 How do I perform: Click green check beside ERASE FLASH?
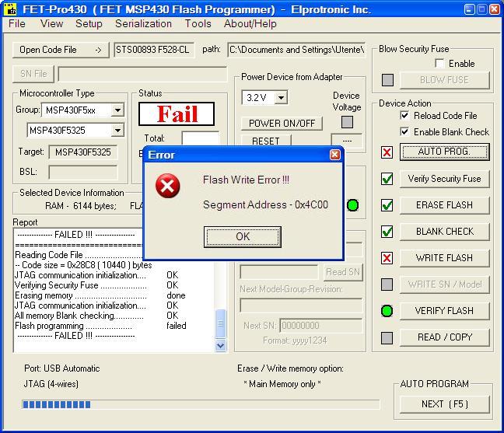point(387,205)
